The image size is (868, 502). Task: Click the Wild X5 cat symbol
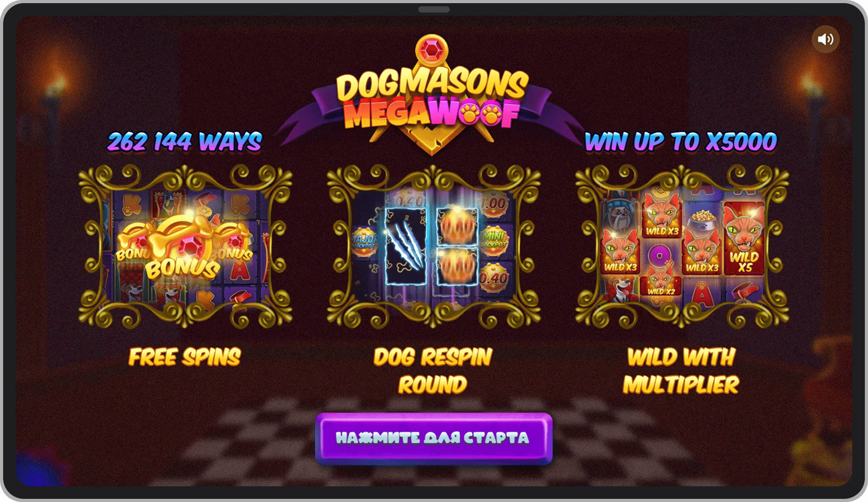[744, 239]
